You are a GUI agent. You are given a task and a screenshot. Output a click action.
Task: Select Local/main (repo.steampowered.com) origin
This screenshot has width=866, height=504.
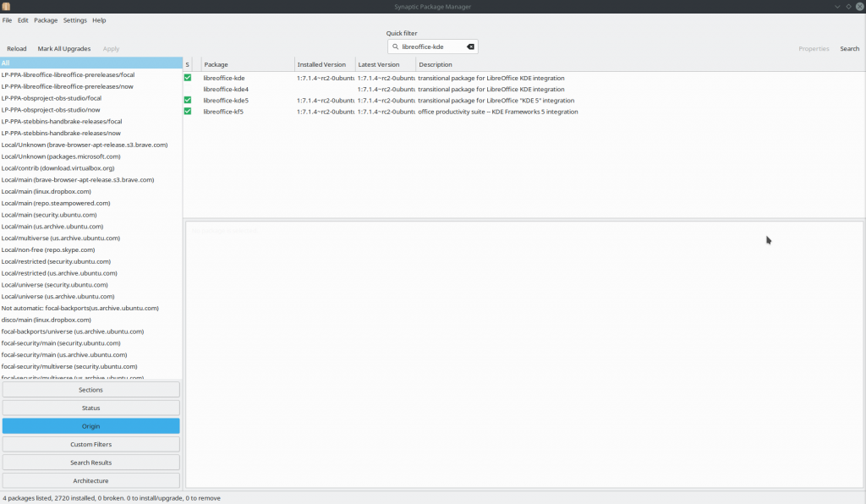56,203
